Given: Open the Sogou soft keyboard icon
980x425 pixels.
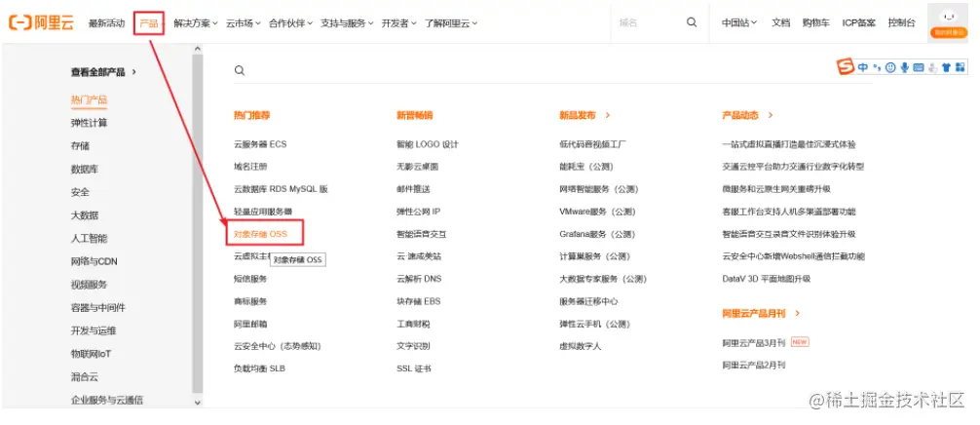Looking at the screenshot, I should pyautogui.click(x=918, y=67).
